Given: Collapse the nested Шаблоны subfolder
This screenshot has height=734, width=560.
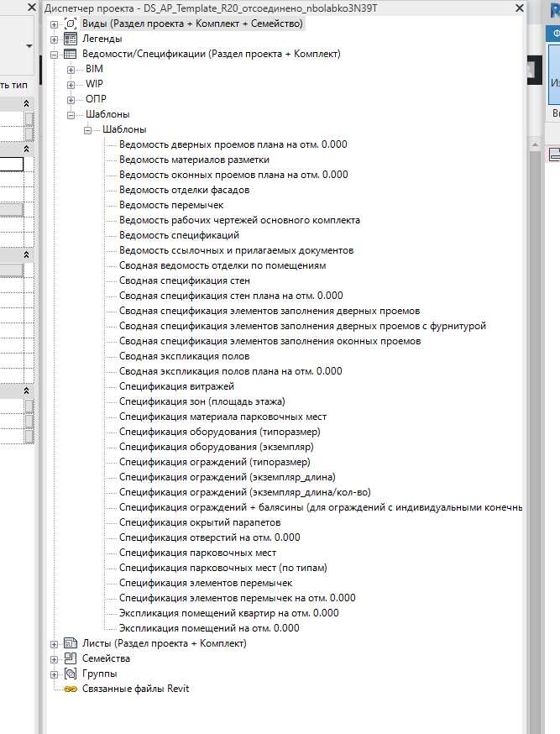Looking at the screenshot, I should click(x=88, y=129).
